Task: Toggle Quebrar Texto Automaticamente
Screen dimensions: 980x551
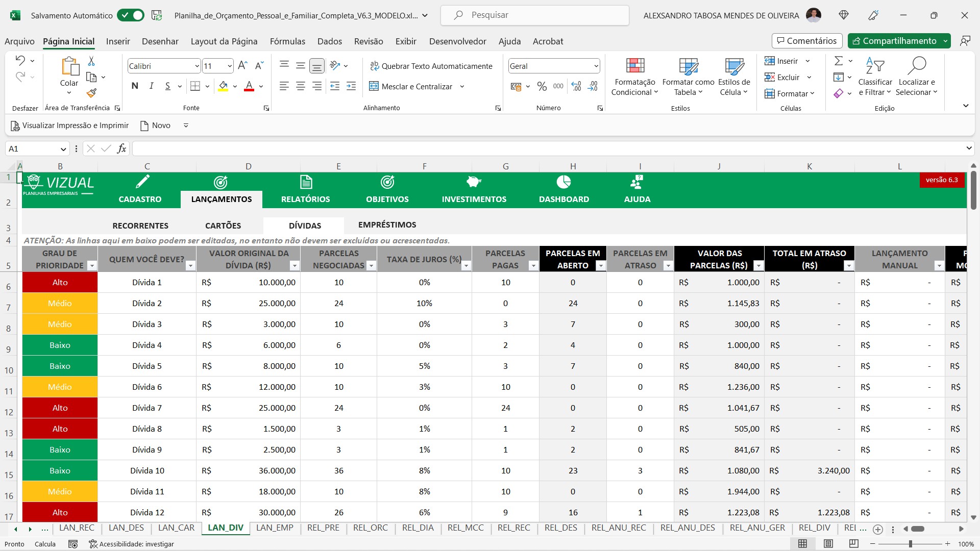Action: (x=431, y=66)
